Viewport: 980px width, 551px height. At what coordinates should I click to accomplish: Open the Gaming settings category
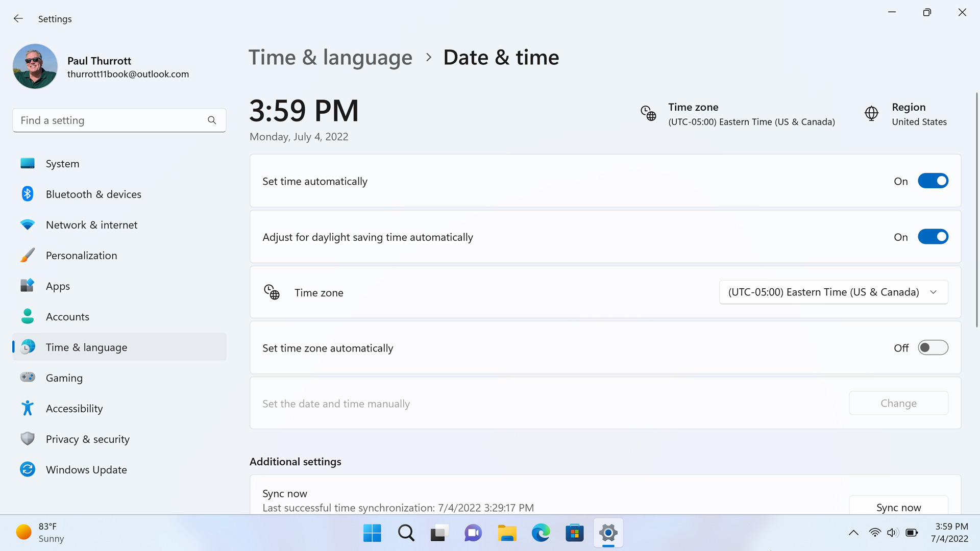point(64,378)
